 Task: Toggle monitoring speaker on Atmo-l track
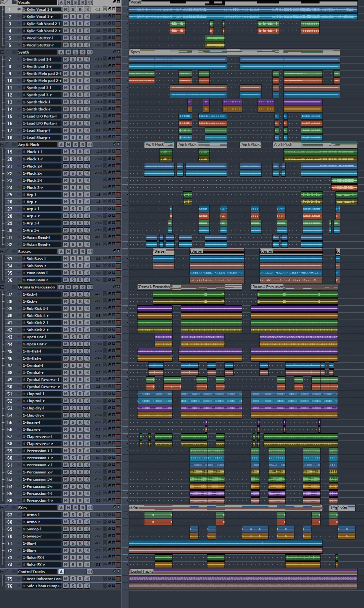point(87,515)
